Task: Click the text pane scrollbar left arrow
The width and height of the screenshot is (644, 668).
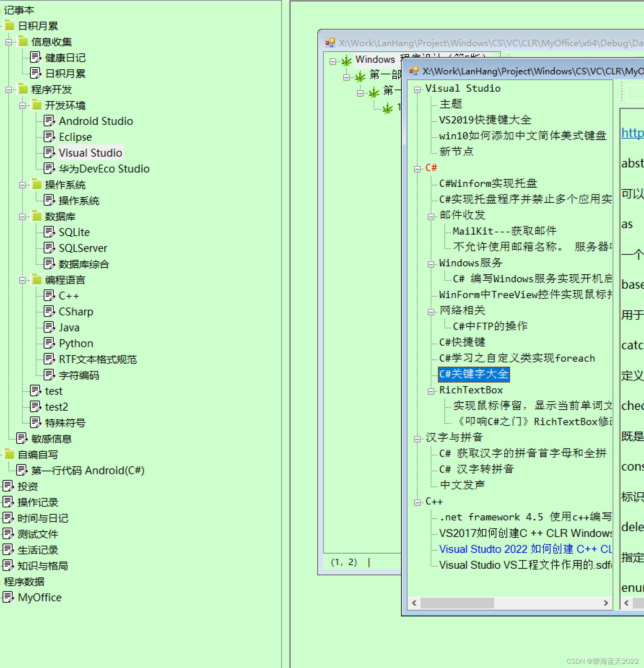Action: [626, 603]
